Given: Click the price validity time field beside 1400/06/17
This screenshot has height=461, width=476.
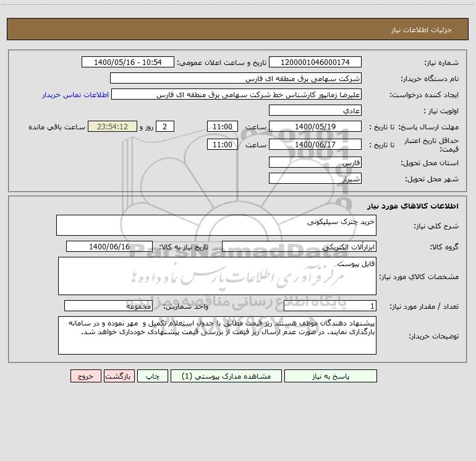Looking at the screenshot, I should pos(222,144).
